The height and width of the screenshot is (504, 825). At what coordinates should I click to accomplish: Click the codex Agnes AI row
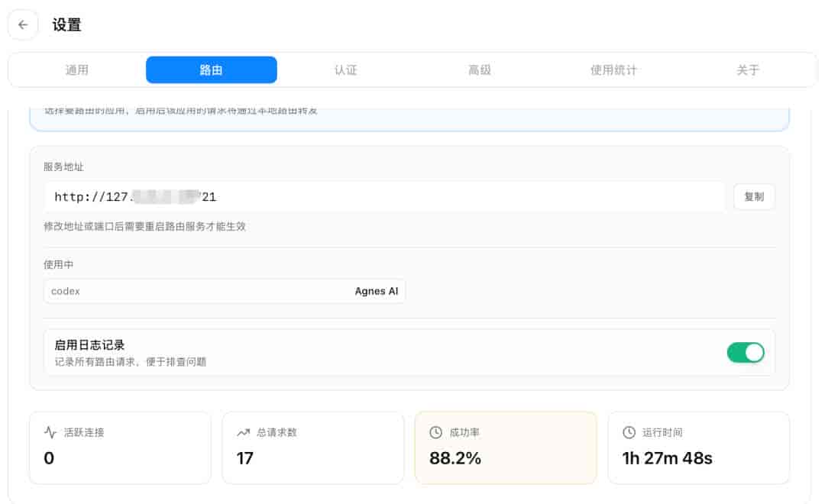tap(225, 291)
